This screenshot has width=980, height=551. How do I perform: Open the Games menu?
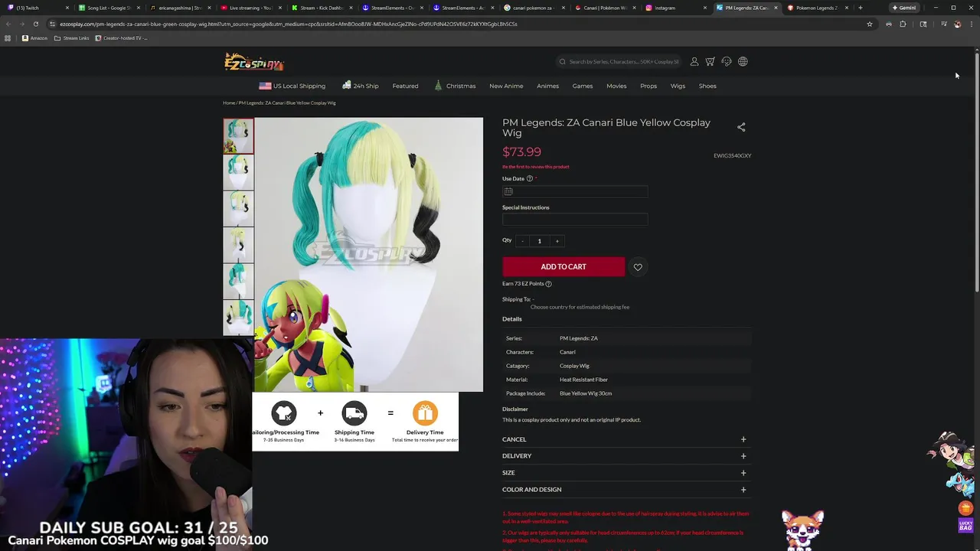pyautogui.click(x=583, y=86)
